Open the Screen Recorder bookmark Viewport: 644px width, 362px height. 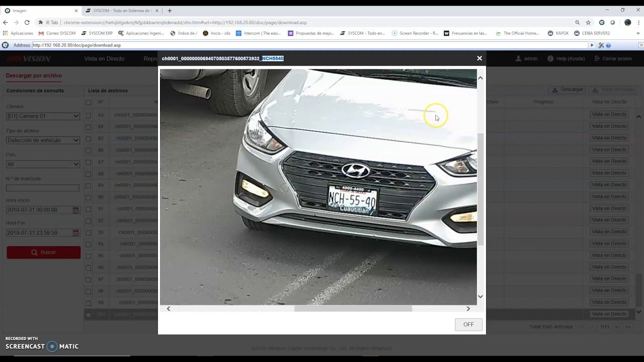click(x=415, y=33)
